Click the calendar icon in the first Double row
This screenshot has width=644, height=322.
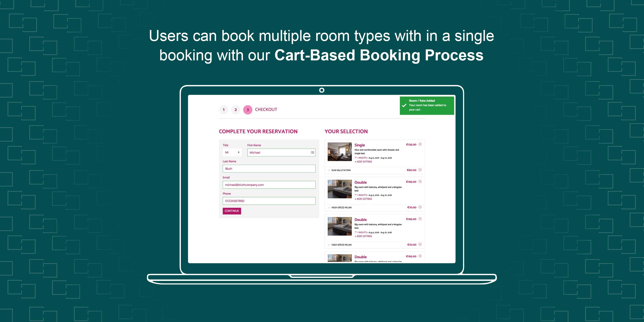356,195
